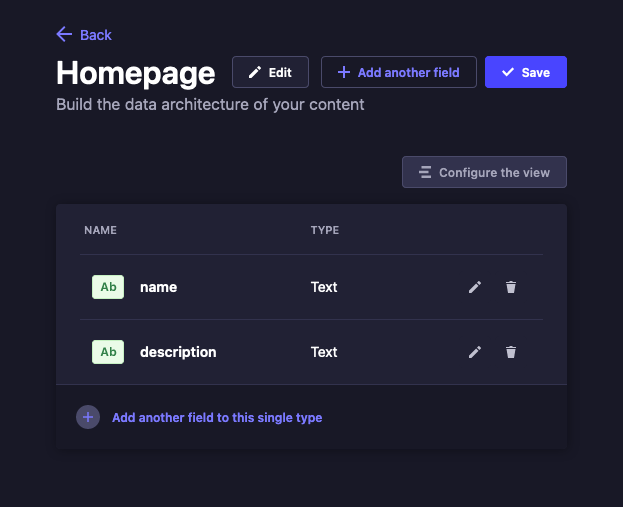This screenshot has height=507, width=623.
Task: Save the Homepage content type
Action: click(525, 72)
